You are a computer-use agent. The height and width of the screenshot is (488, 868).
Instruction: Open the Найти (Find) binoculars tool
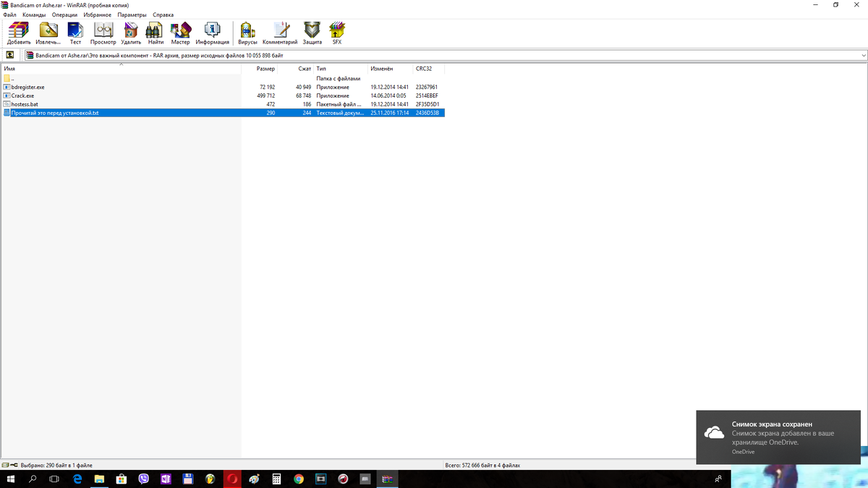(155, 30)
